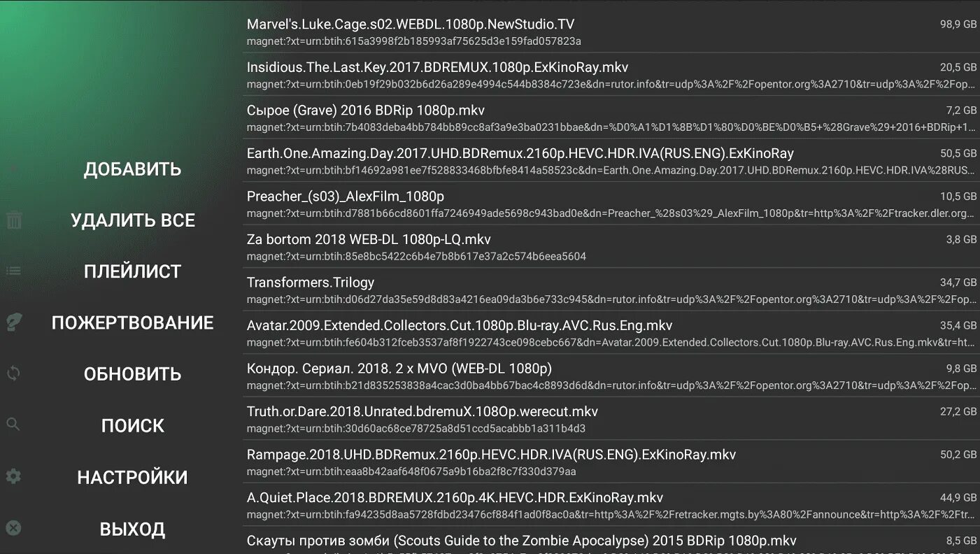Open Truth.or.Dare.2018.Unrated torrent title

pyautogui.click(x=422, y=411)
